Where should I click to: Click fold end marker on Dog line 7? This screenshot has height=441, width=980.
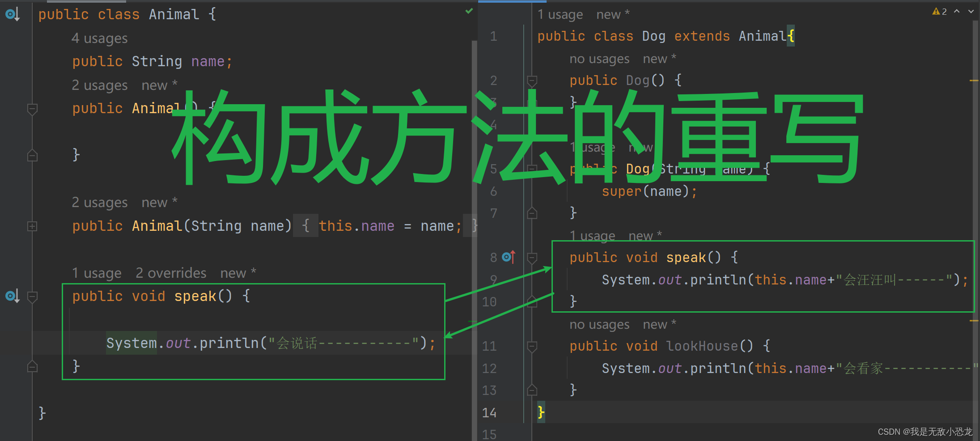(532, 213)
